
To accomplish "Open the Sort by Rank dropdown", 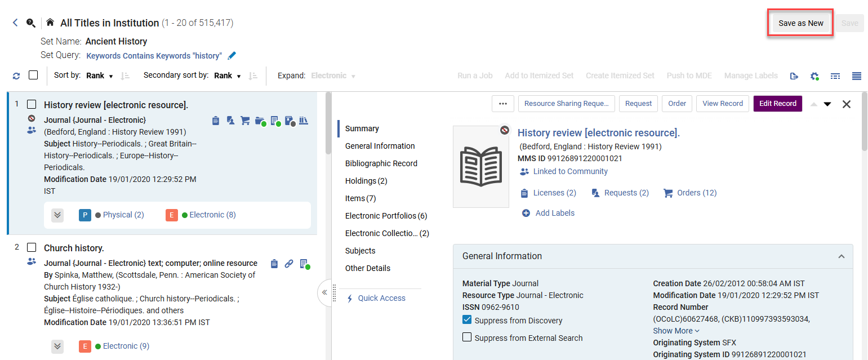I will pyautogui.click(x=100, y=75).
